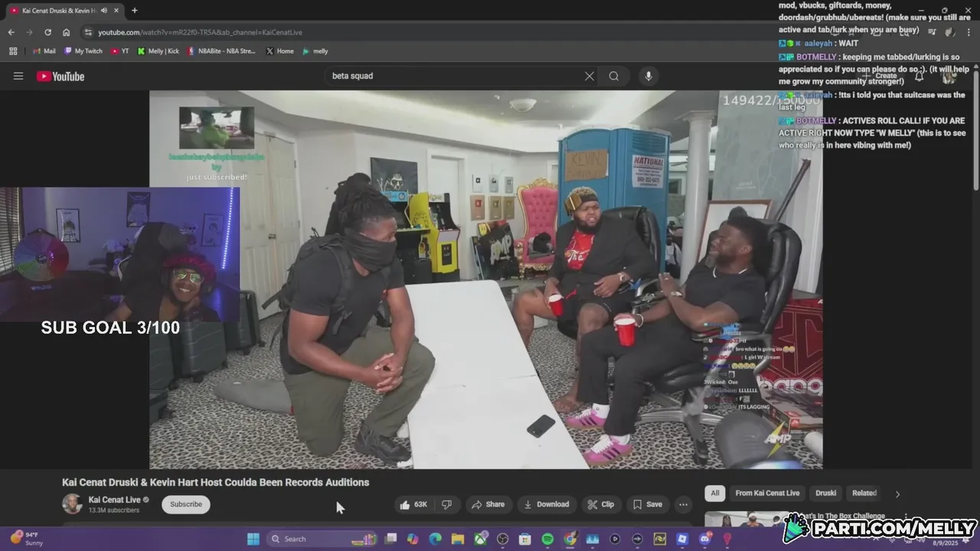The width and height of the screenshot is (980, 551).
Task: Reload the page
Action: pyautogui.click(x=47, y=32)
